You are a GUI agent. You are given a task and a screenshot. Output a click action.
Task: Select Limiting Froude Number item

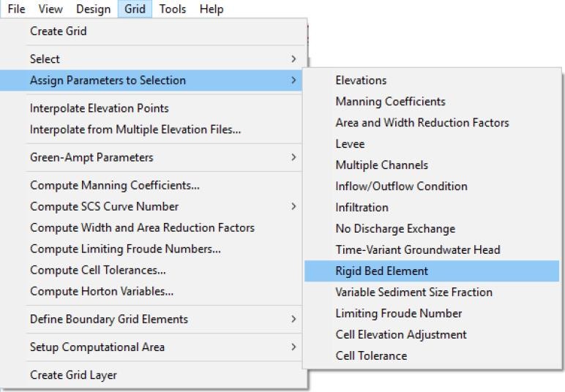[398, 314]
